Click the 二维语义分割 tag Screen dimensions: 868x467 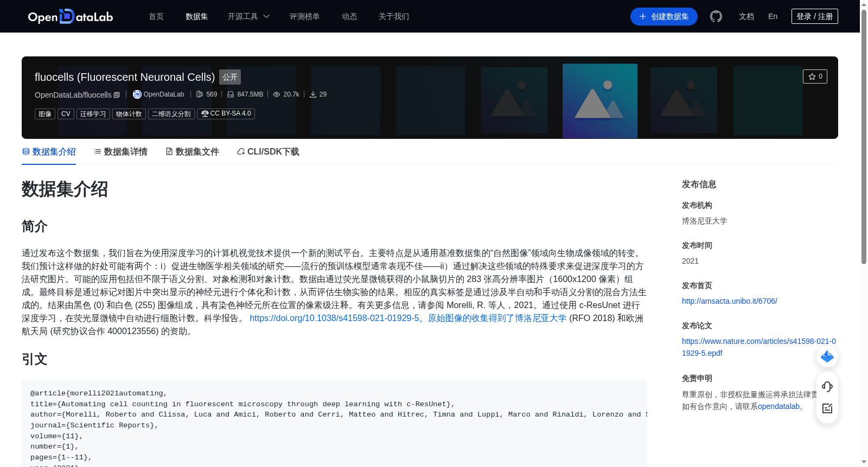[171, 114]
